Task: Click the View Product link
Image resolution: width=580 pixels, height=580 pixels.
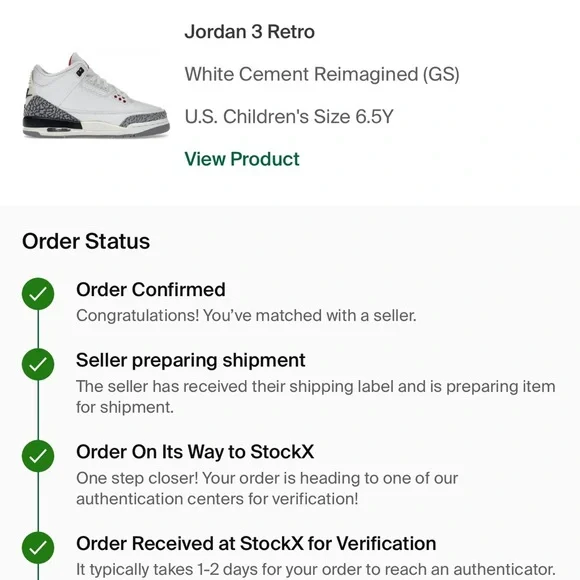Action: (x=242, y=159)
